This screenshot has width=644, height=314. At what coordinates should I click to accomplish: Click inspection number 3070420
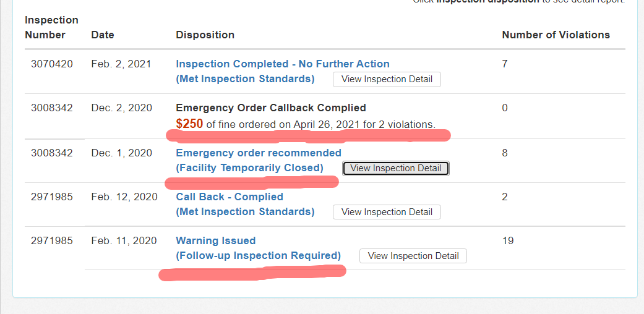pos(52,64)
